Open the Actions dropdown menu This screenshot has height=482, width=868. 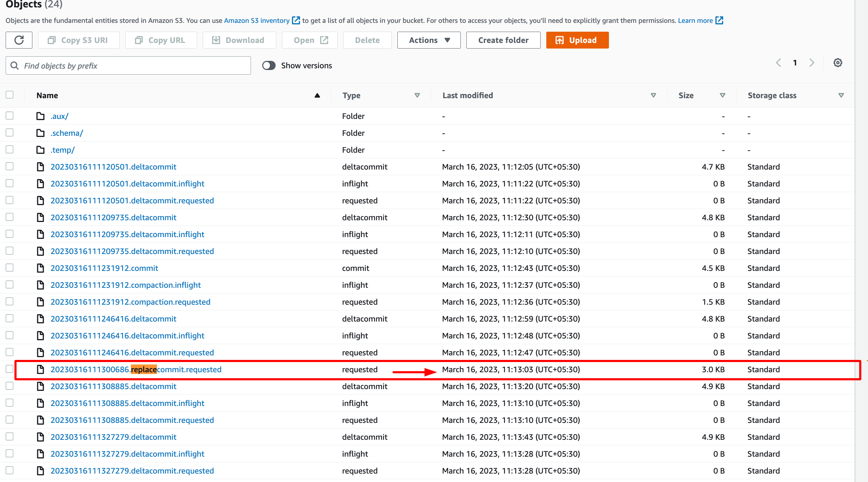429,40
